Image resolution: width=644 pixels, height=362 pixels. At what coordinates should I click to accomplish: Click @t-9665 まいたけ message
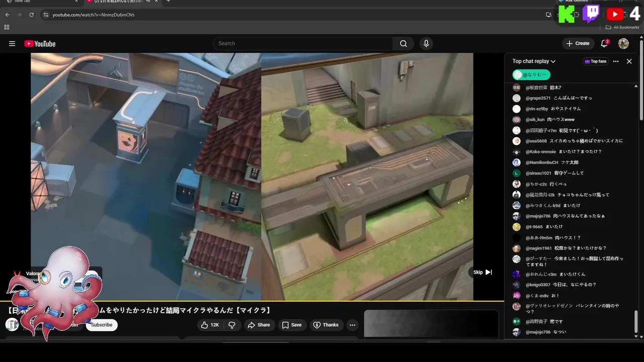pos(544,227)
